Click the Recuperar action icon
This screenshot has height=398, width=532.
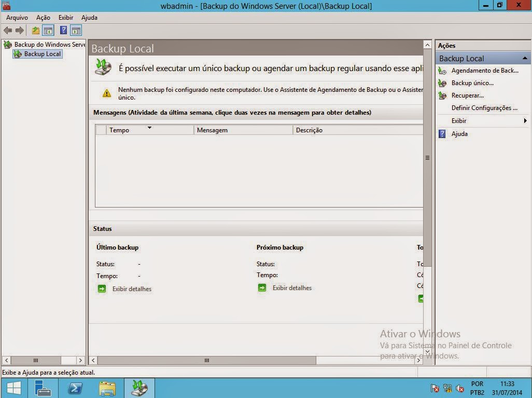click(x=442, y=96)
